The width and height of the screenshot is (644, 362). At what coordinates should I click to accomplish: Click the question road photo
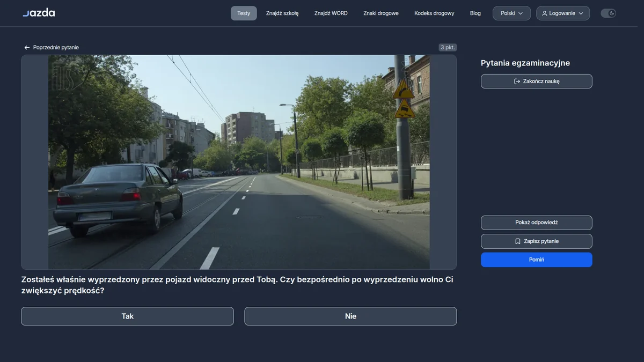(239, 162)
